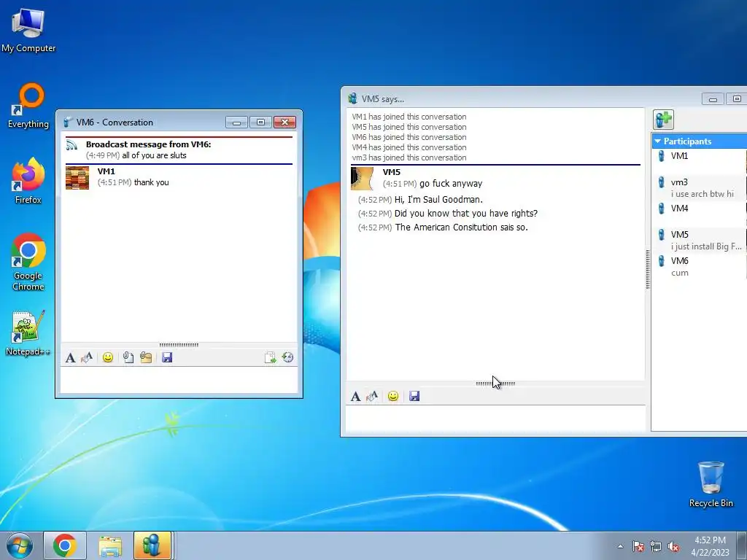This screenshot has width=747, height=560.
Task: Minimize the VM6 Conversation window
Action: [x=237, y=122]
